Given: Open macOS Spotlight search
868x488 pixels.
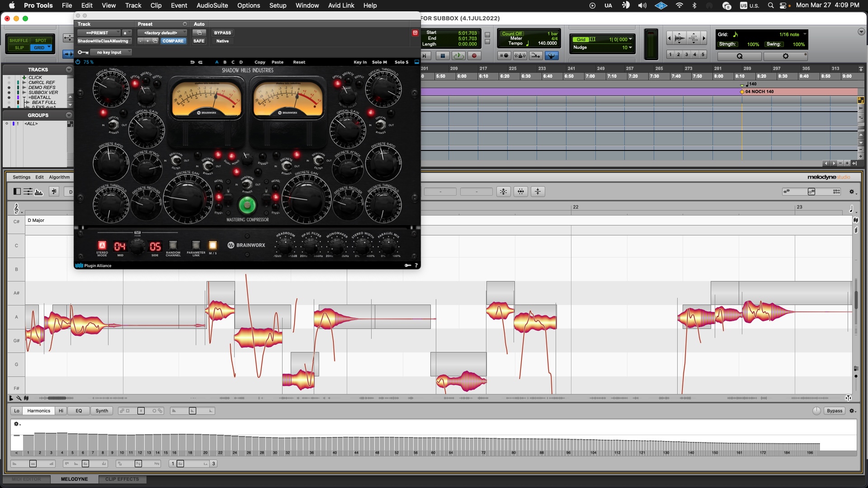Looking at the screenshot, I should coord(771,5).
